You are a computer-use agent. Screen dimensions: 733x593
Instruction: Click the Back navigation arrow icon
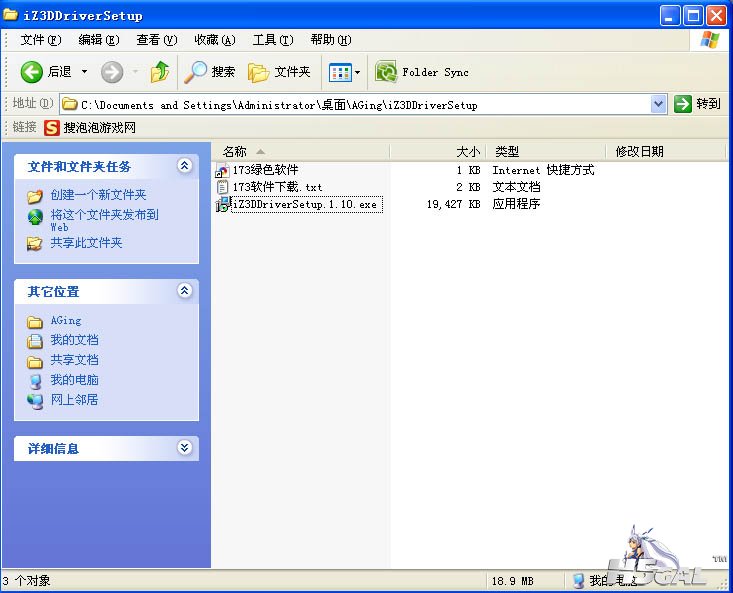coord(33,72)
